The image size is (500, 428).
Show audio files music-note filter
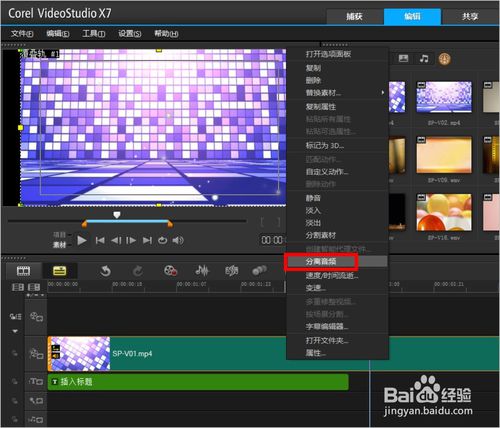coord(424,59)
